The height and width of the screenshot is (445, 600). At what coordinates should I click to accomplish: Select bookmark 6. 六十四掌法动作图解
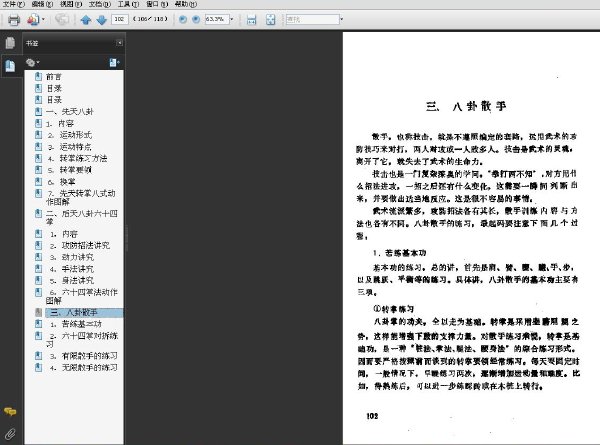coord(82,296)
